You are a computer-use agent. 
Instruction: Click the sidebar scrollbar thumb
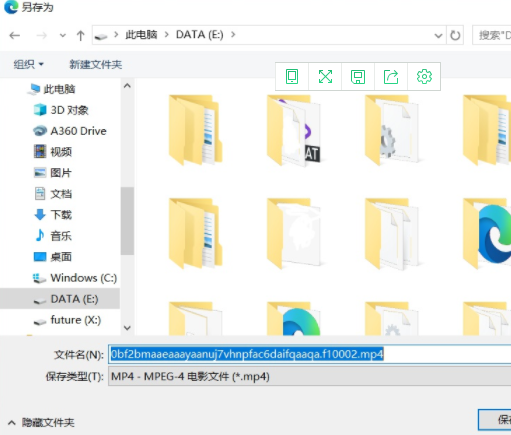click(127, 221)
